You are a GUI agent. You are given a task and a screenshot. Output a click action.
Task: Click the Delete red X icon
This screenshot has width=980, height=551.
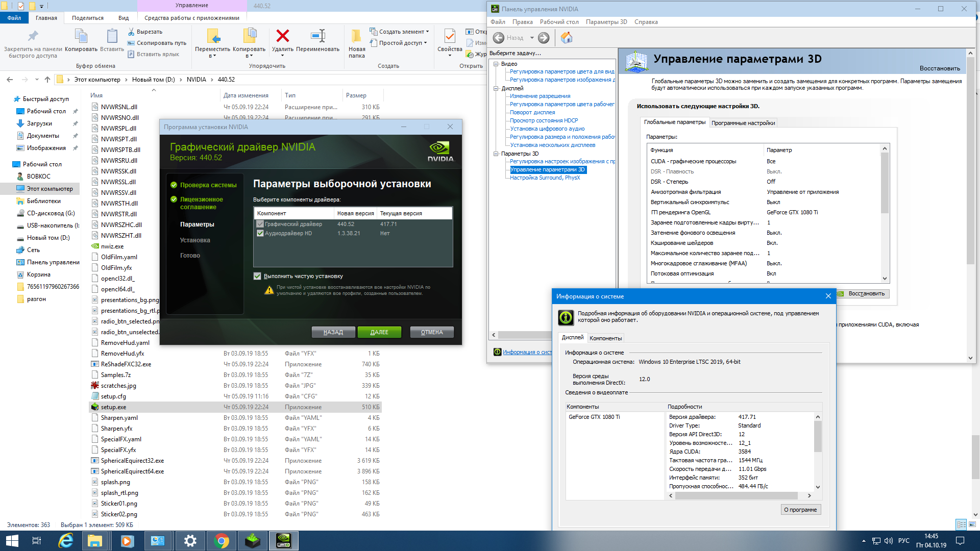[x=282, y=36]
